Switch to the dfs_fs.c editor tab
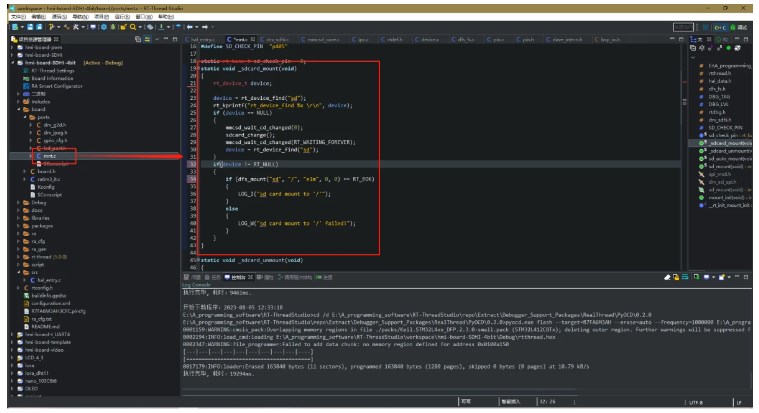The width and height of the screenshot is (759, 413). [463, 39]
